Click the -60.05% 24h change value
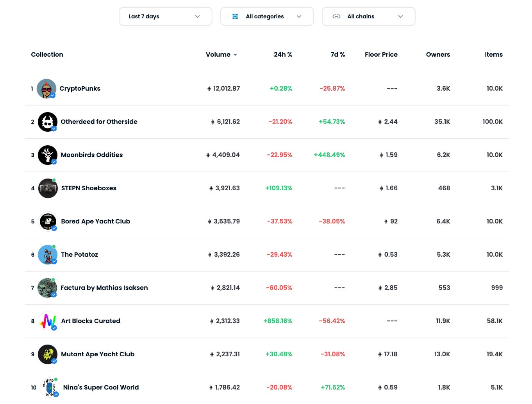Screen dimensions: 532x404 279,288
